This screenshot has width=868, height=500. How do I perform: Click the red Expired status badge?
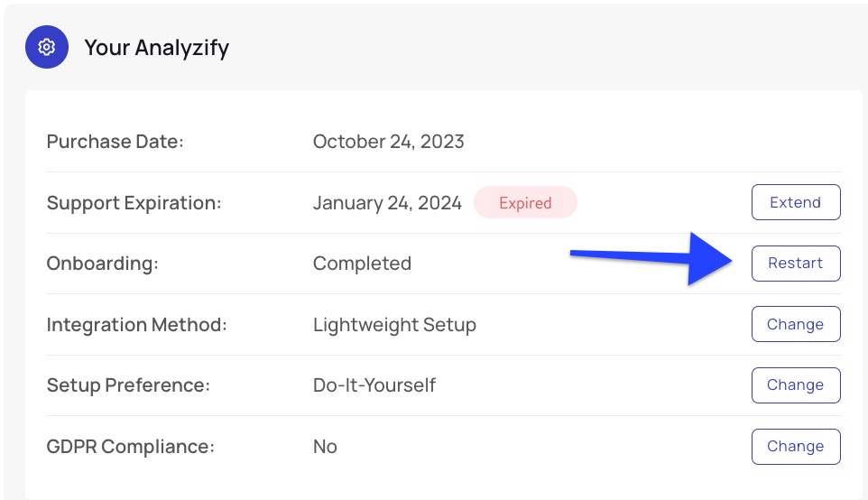click(525, 203)
